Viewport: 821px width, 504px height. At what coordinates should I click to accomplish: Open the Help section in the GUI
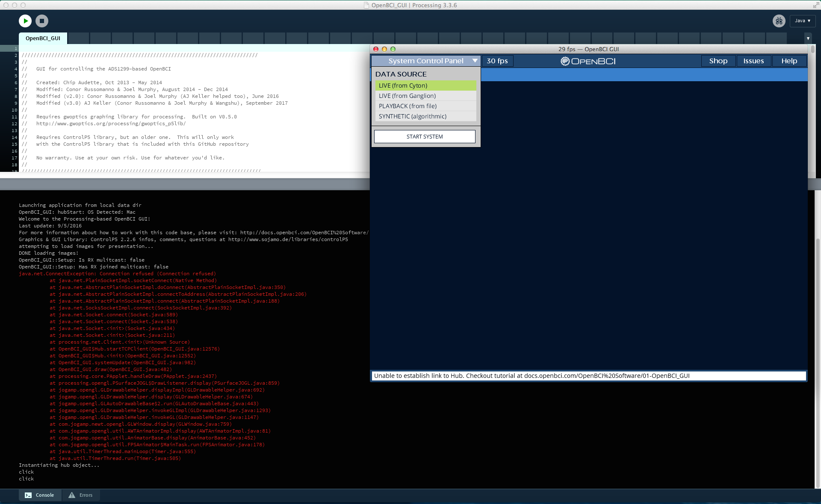789,61
